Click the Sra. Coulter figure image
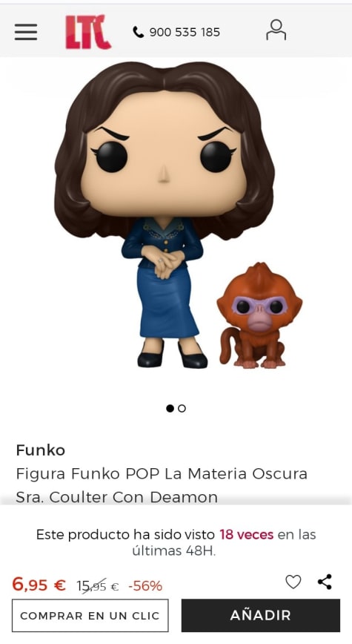Screen dimensions: 352x644 [164, 214]
